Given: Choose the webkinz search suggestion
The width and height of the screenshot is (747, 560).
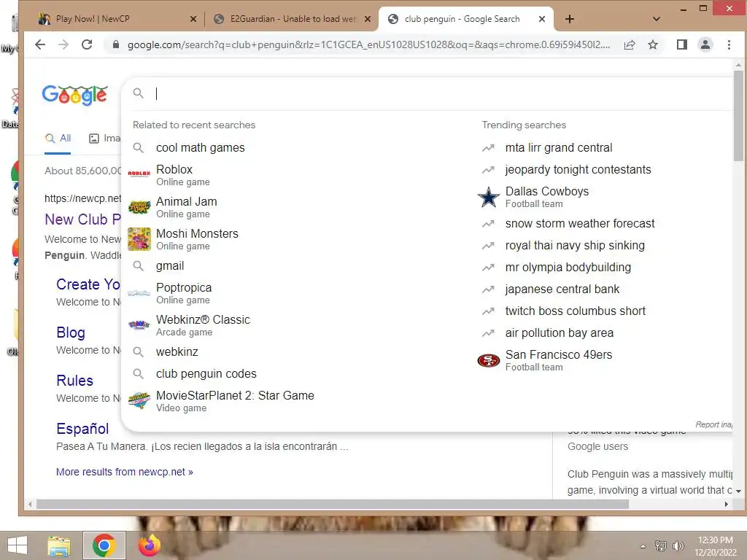Looking at the screenshot, I should click(x=177, y=352).
